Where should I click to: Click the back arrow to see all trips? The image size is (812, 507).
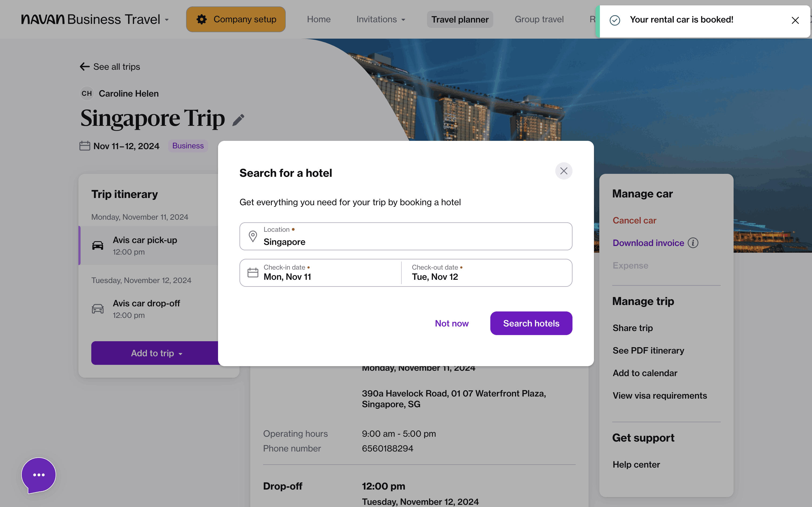85,67
